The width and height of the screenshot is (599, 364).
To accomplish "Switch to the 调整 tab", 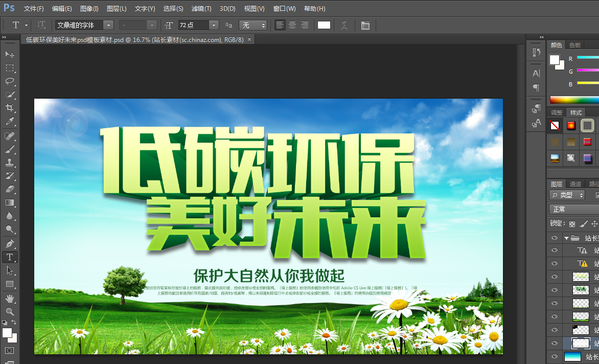I will click(557, 112).
